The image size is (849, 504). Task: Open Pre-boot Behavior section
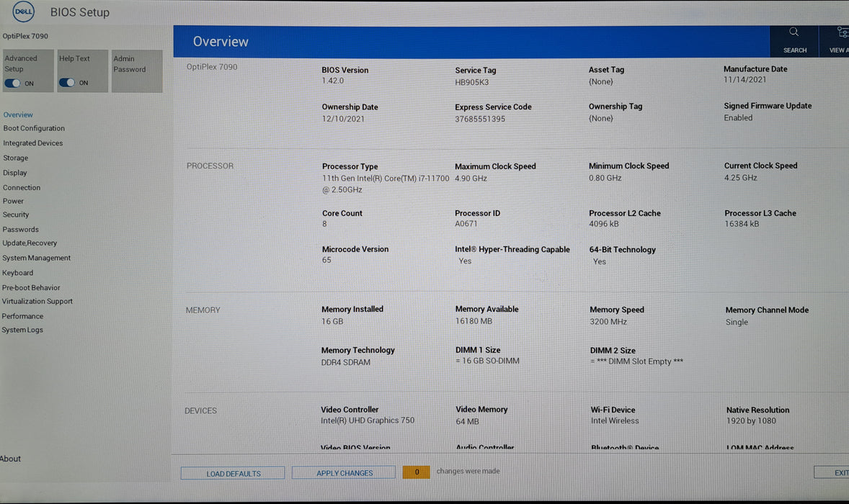(x=31, y=288)
